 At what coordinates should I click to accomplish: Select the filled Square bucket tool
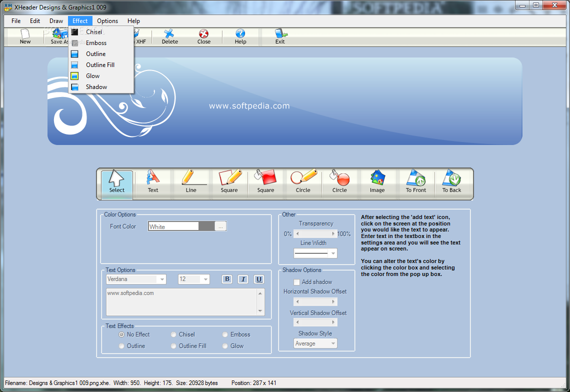click(x=265, y=182)
